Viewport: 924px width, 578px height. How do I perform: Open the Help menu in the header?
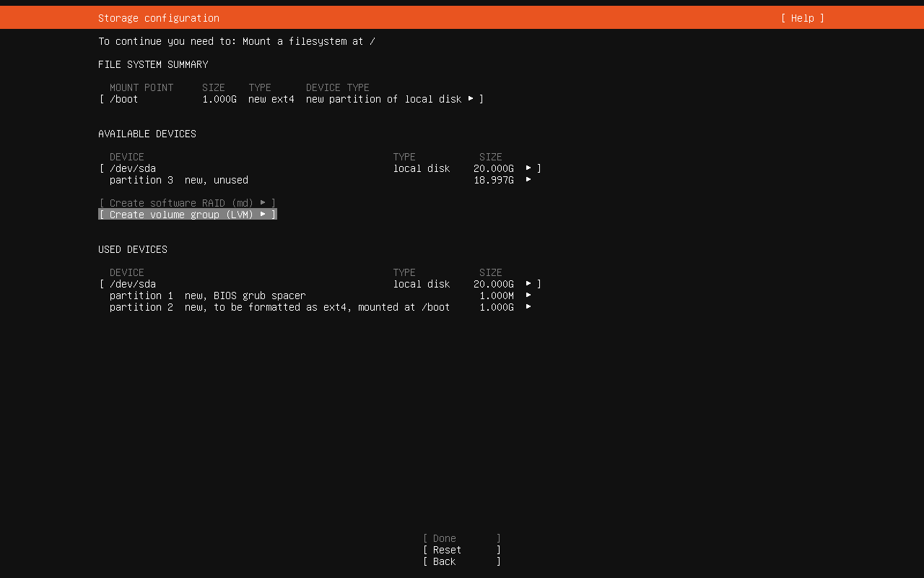coord(802,18)
